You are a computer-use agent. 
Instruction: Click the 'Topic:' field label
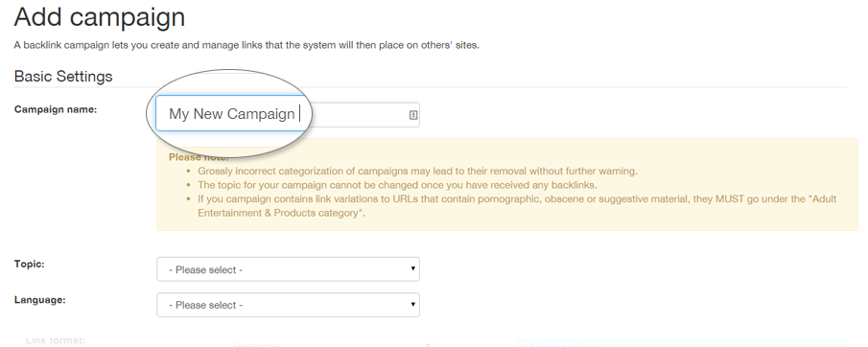(x=30, y=264)
